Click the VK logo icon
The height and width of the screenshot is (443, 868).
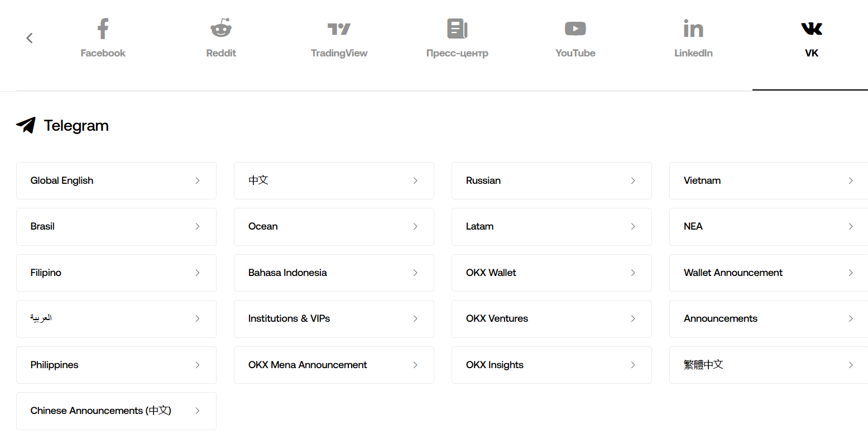point(812,28)
